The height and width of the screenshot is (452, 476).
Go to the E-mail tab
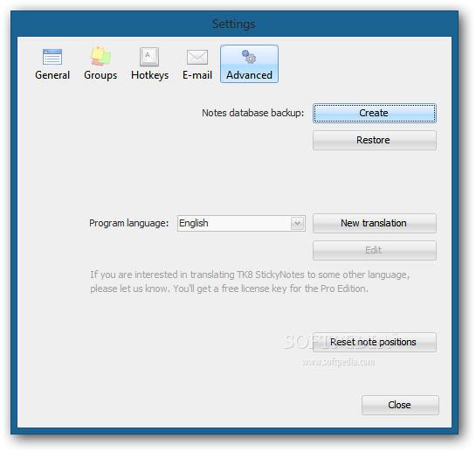(197, 64)
